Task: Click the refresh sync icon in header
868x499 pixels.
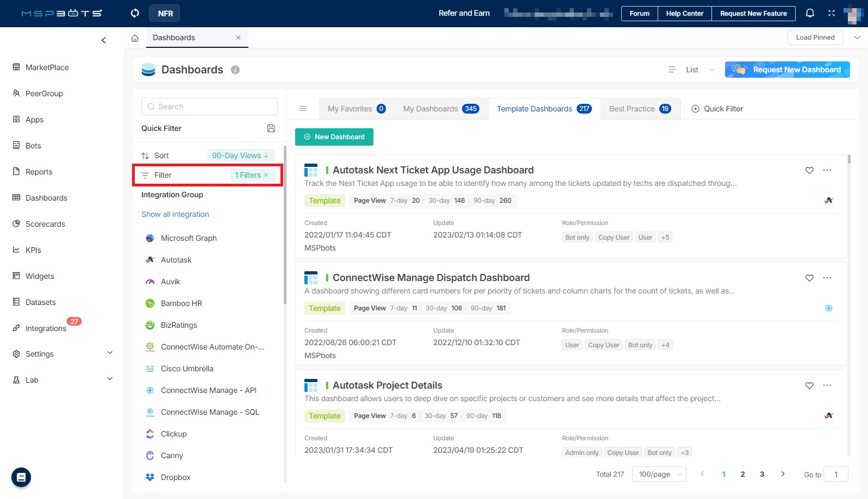Action: tap(135, 13)
